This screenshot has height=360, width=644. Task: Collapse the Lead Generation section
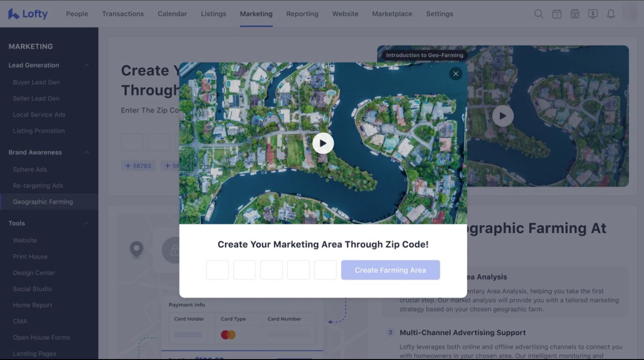tap(87, 65)
